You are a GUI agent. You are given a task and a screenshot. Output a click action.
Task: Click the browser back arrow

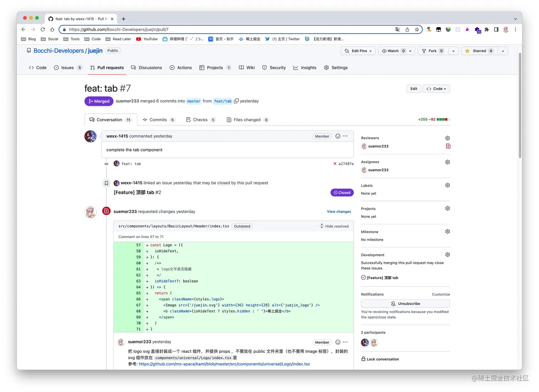point(24,30)
